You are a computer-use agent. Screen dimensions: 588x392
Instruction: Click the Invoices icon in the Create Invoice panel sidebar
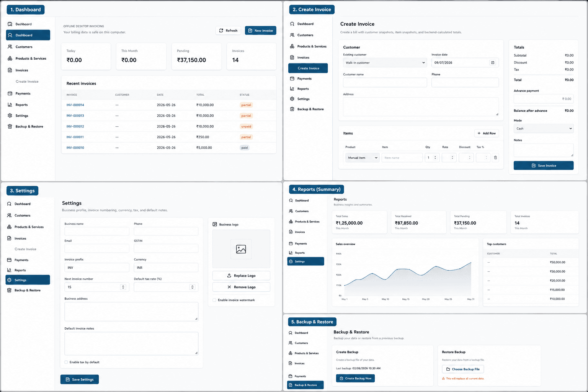(292, 57)
